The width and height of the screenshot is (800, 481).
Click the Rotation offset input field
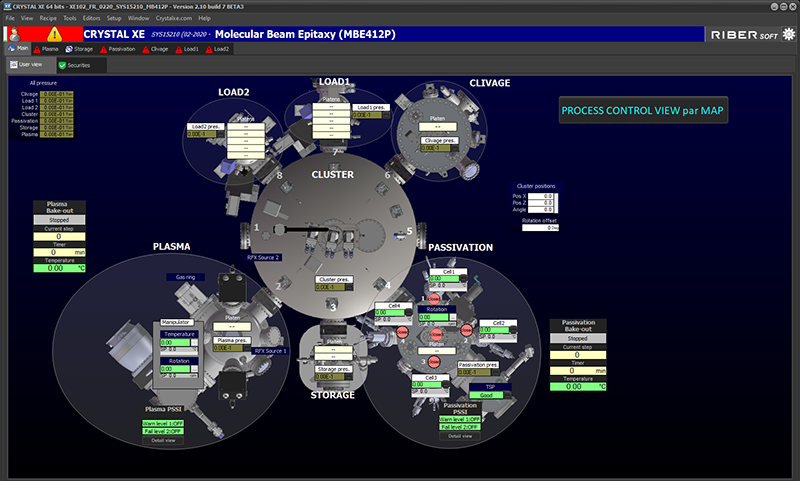(x=540, y=227)
